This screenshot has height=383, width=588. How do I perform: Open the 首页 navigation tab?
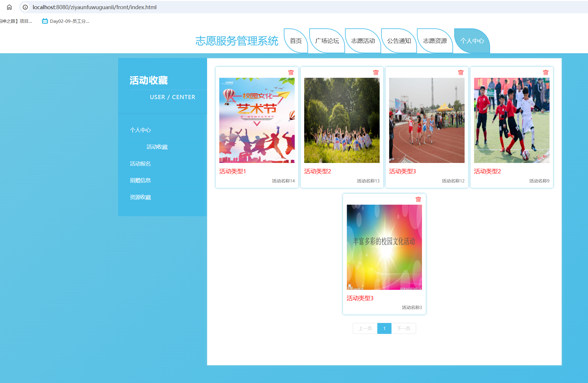pyautogui.click(x=296, y=41)
